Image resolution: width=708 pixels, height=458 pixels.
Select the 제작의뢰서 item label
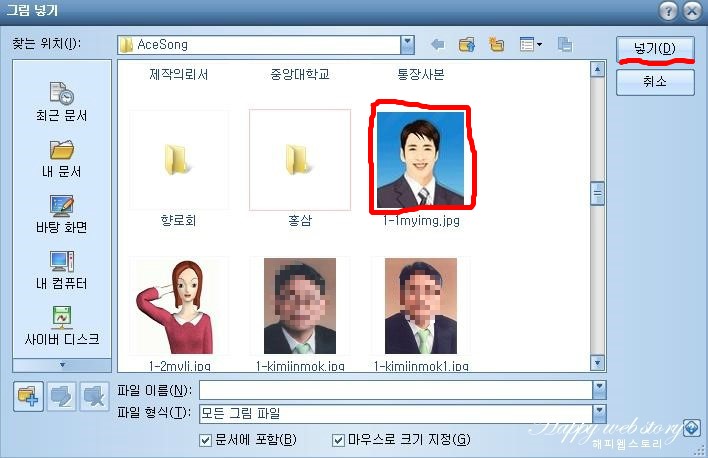click(x=179, y=75)
